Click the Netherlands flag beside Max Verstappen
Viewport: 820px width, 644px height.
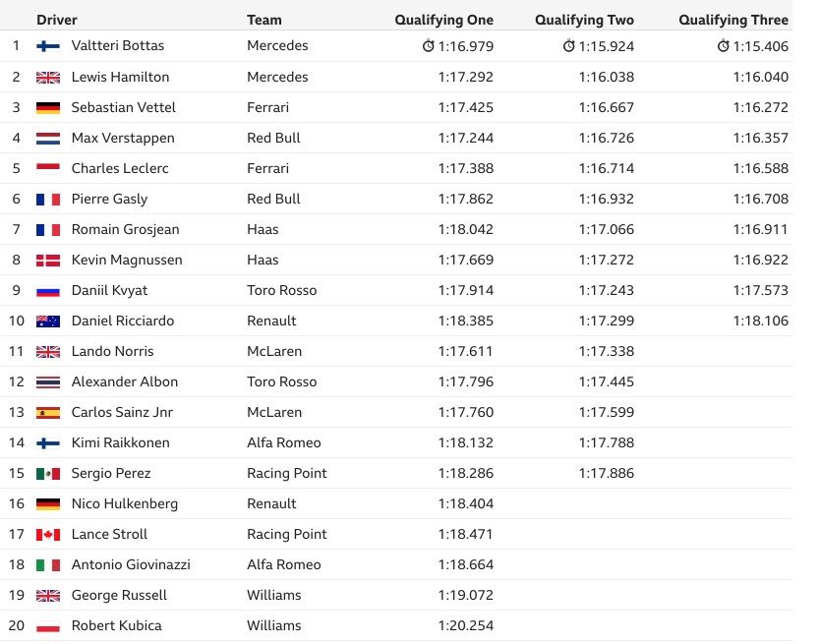point(48,138)
